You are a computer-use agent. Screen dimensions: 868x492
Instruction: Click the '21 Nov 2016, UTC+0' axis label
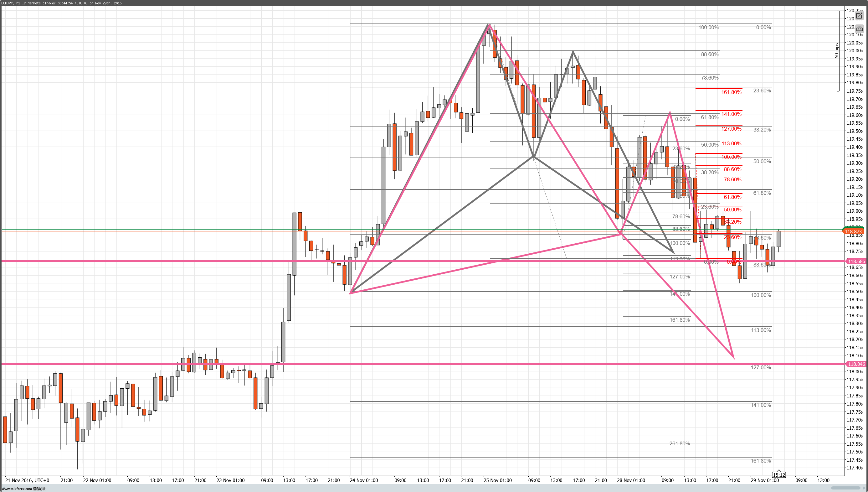[27, 480]
